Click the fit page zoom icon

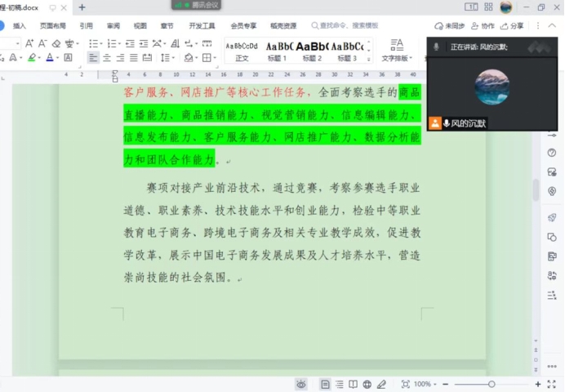pos(405,384)
